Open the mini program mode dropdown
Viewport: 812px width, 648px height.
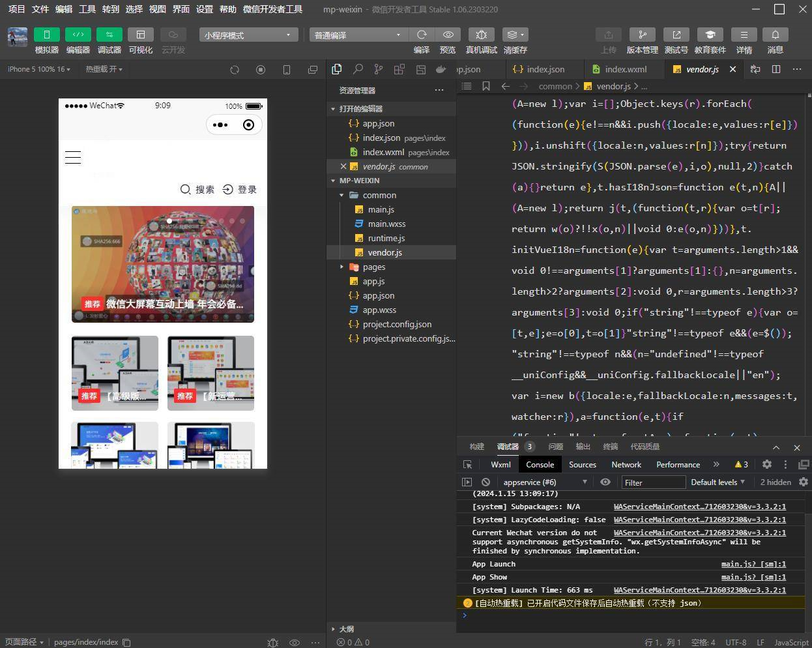coord(248,35)
